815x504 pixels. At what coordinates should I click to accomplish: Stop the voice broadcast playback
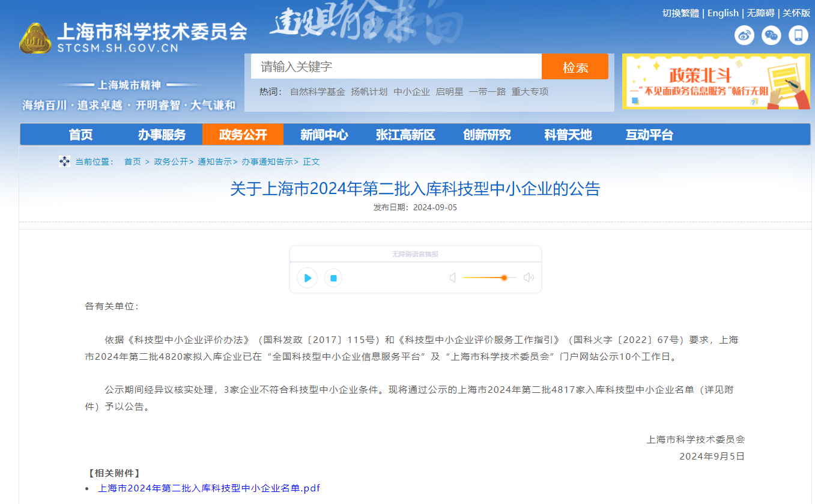(x=333, y=278)
